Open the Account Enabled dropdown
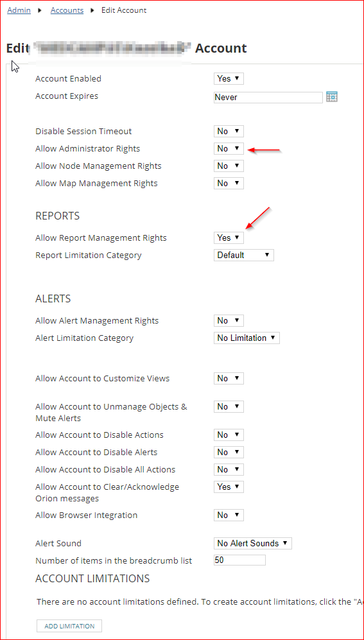364x640 pixels. pos(229,79)
